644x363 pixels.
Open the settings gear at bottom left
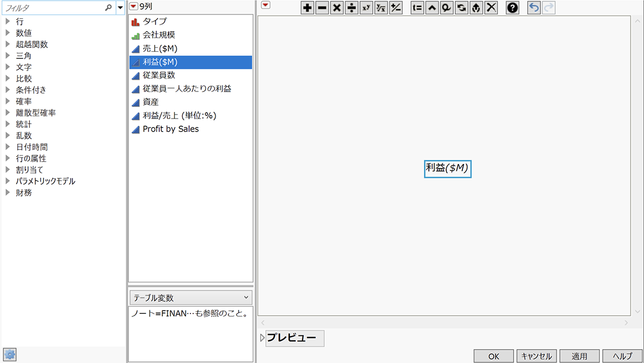click(10, 354)
